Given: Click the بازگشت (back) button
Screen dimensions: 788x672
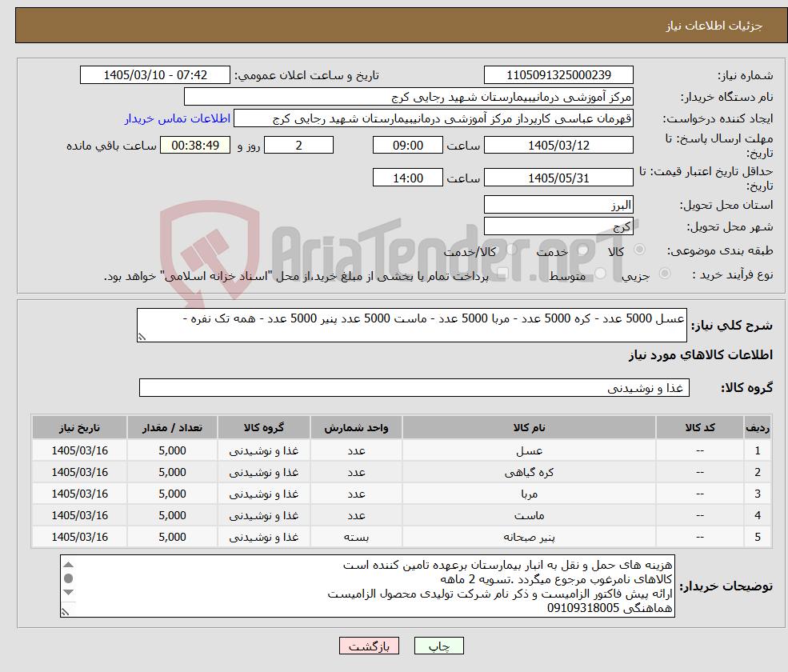Looking at the screenshot, I should click(x=369, y=646).
